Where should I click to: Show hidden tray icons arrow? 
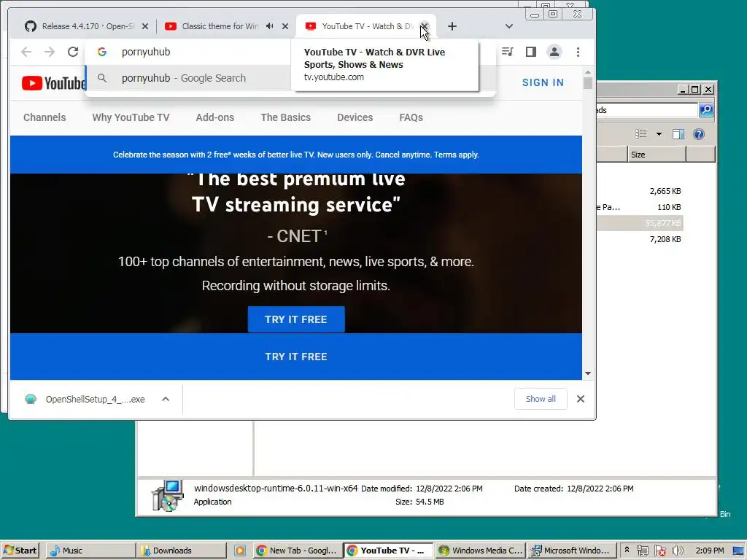point(627,550)
